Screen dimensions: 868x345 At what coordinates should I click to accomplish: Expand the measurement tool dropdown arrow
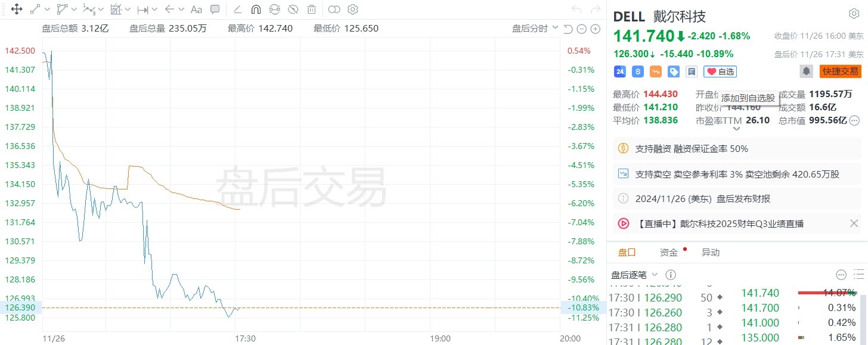[x=155, y=10]
